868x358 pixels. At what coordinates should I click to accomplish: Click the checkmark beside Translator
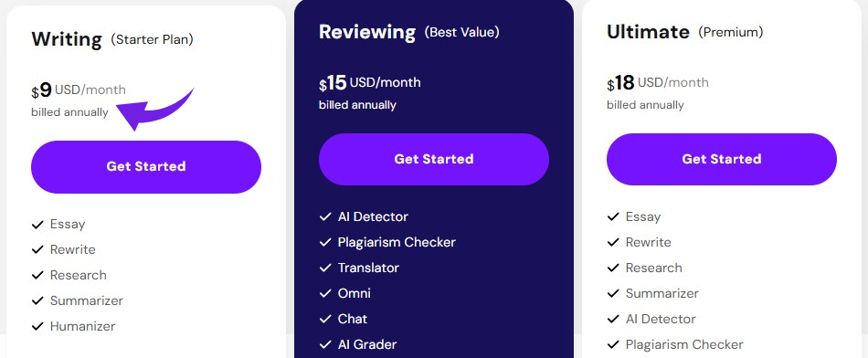(x=325, y=268)
